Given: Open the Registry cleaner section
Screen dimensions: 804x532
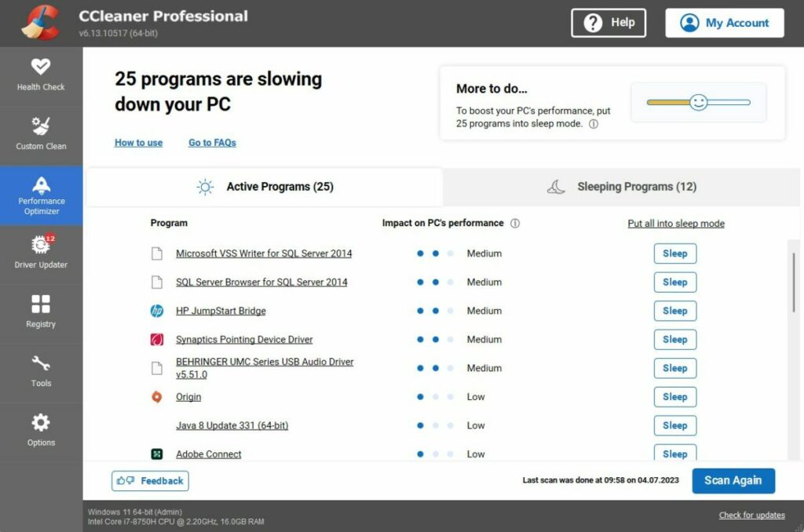Looking at the screenshot, I should click(x=41, y=312).
